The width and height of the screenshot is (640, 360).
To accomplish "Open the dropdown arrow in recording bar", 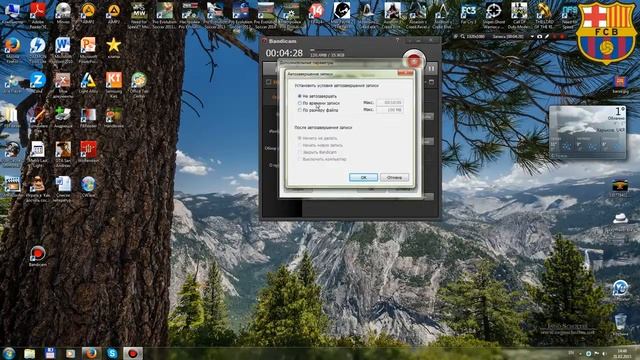I will (x=532, y=36).
